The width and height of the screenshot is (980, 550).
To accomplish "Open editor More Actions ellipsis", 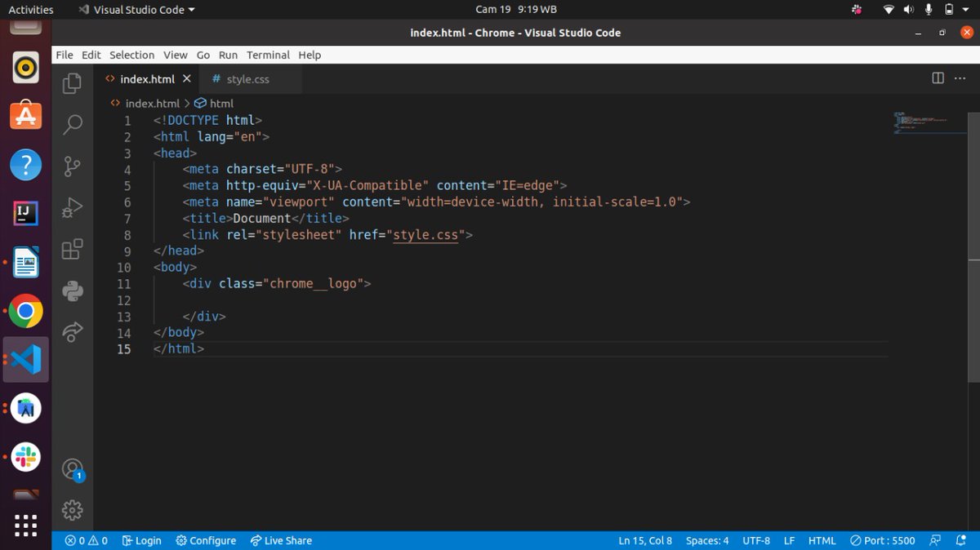I will pyautogui.click(x=961, y=78).
